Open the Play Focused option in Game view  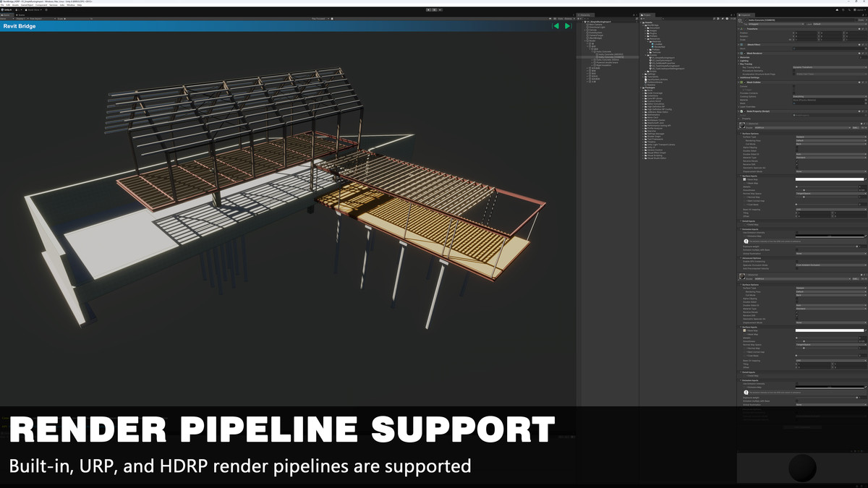click(320, 18)
